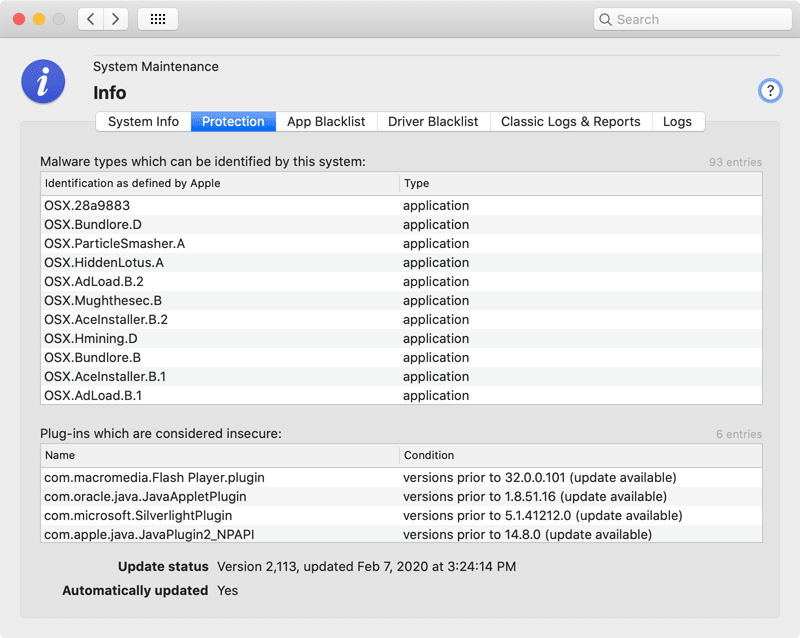
Task: Click the 'System Maintenance' heading text
Action: [x=156, y=67]
